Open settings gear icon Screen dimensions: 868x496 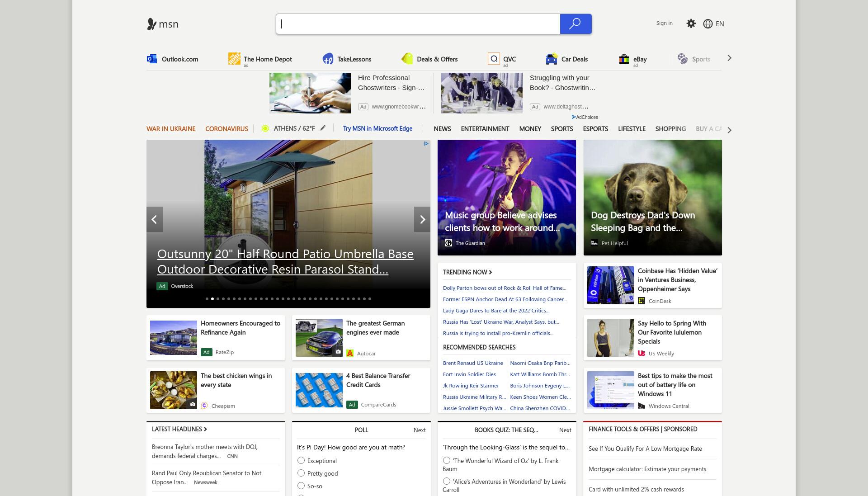(691, 24)
